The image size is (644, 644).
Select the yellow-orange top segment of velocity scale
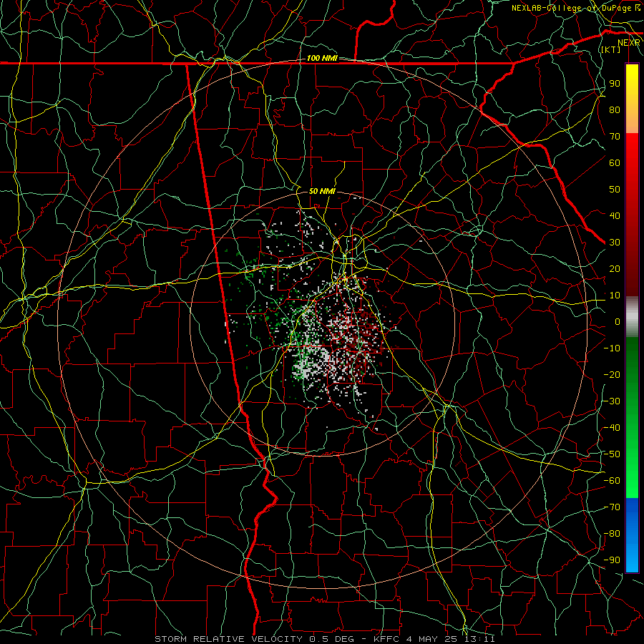click(632, 99)
